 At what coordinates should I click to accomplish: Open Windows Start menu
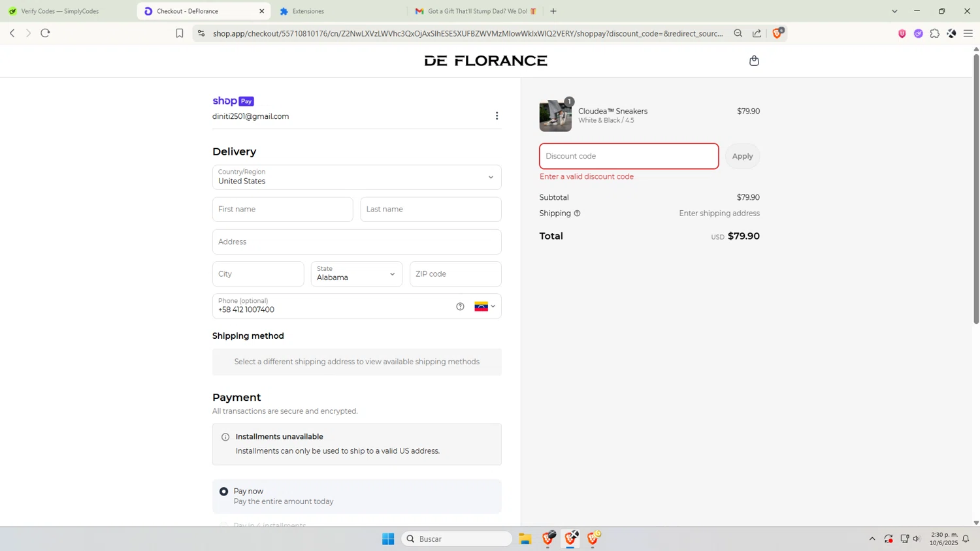click(388, 539)
